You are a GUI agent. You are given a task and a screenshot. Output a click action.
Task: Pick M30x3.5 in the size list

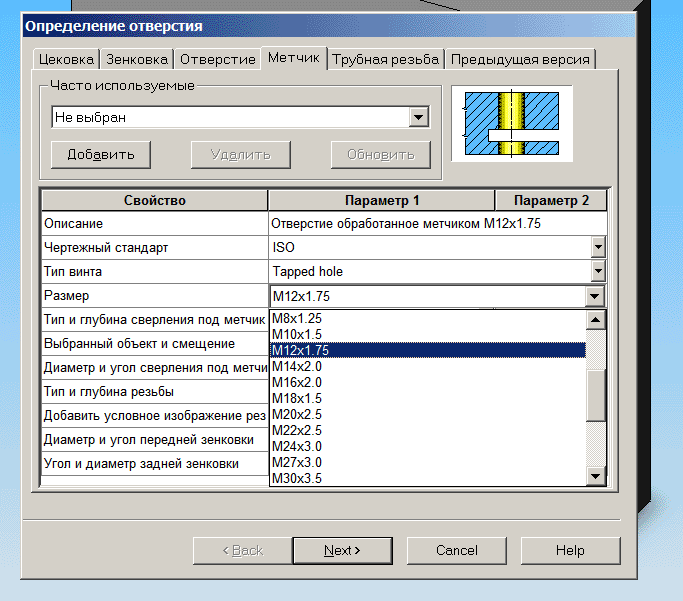(x=297, y=478)
